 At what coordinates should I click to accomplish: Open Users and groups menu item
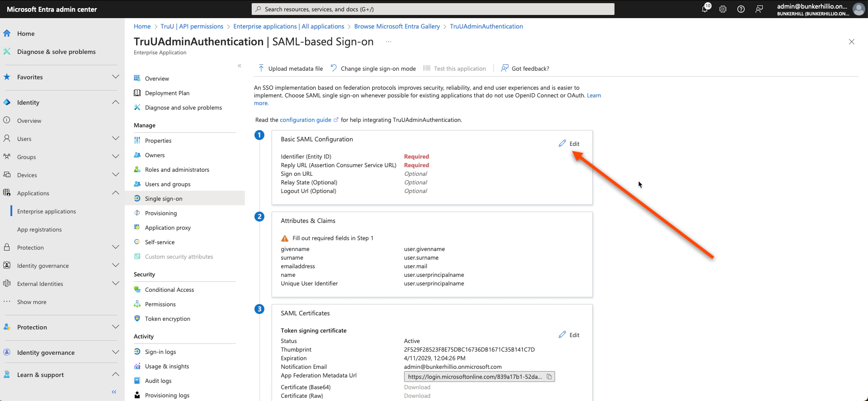pyautogui.click(x=168, y=184)
